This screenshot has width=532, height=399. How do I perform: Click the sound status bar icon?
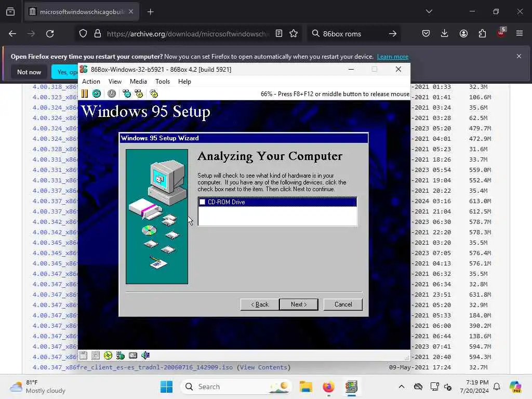pos(145,355)
